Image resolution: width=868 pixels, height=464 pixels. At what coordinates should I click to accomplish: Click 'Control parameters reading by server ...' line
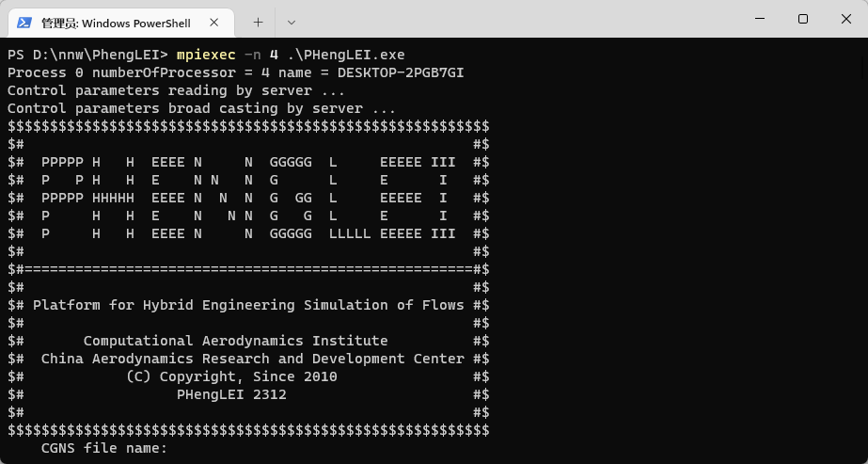pos(177,90)
